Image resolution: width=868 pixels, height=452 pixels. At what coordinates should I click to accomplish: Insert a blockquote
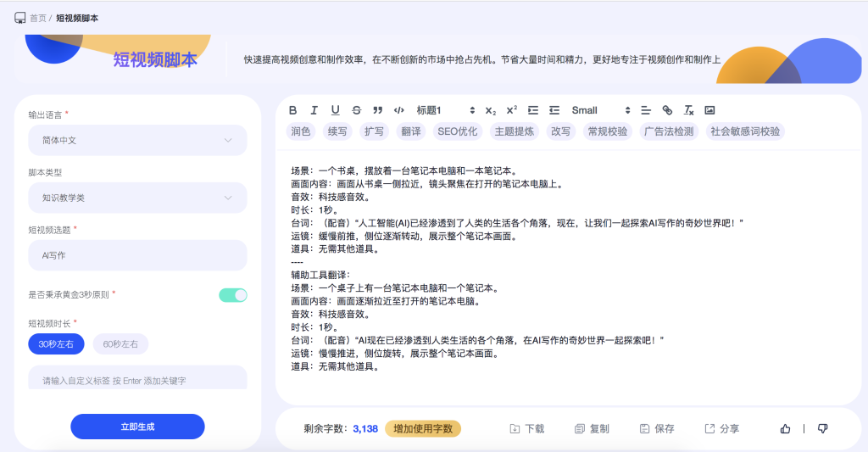click(x=377, y=110)
